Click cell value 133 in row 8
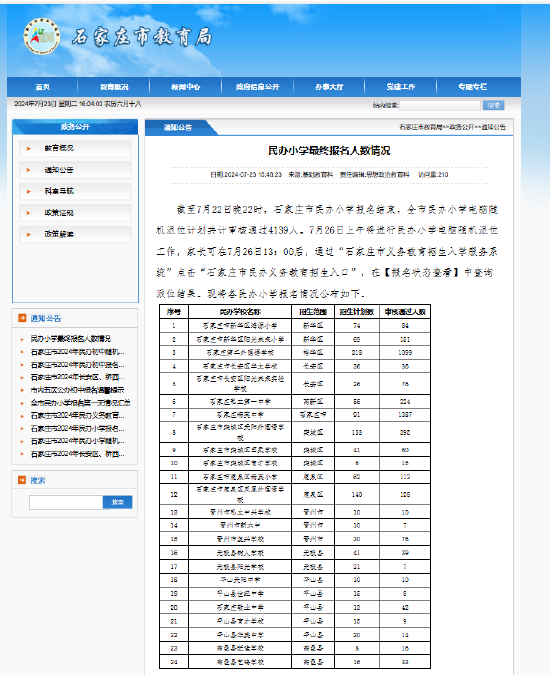This screenshot has height=675, width=550. [x=357, y=432]
